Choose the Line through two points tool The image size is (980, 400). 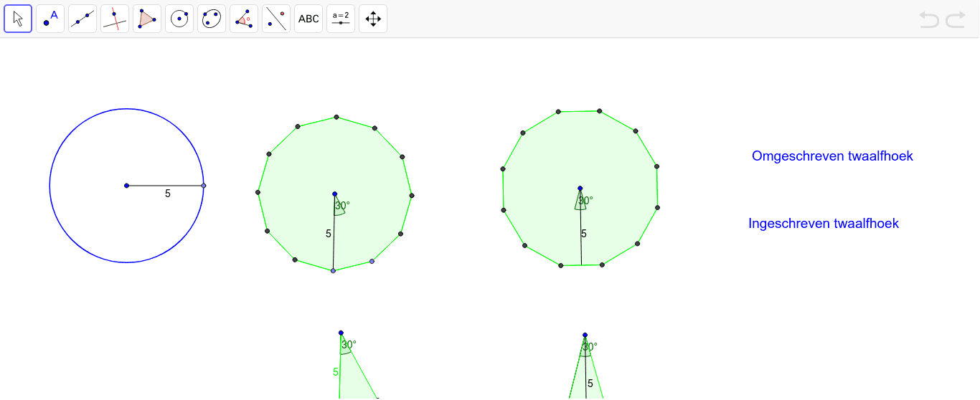(83, 19)
